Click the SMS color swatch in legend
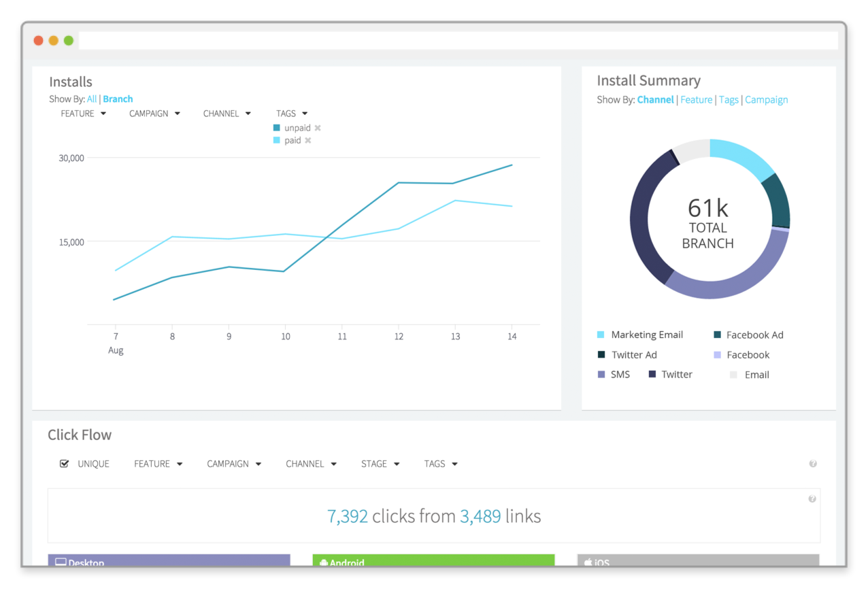Viewport: 868px width, 589px height. (x=601, y=375)
